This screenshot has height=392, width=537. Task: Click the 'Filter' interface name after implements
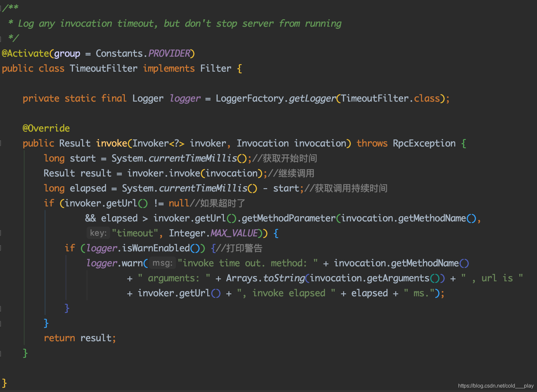click(x=216, y=68)
